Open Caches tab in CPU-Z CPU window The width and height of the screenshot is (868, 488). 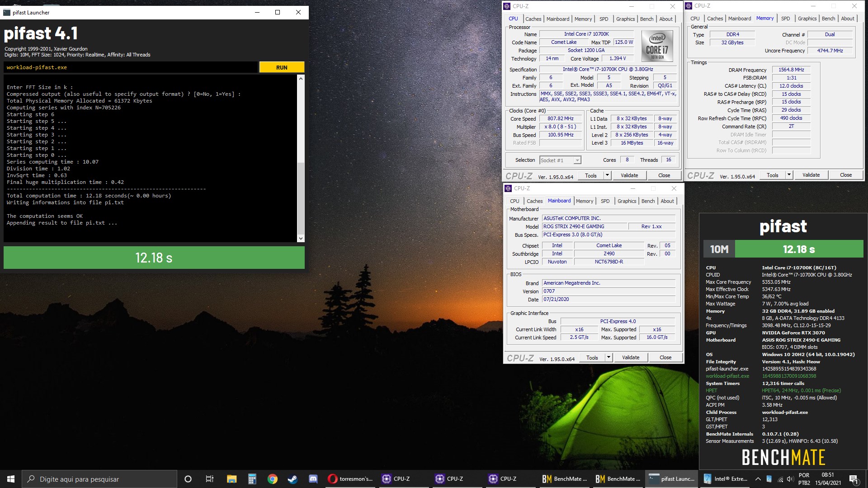(533, 19)
